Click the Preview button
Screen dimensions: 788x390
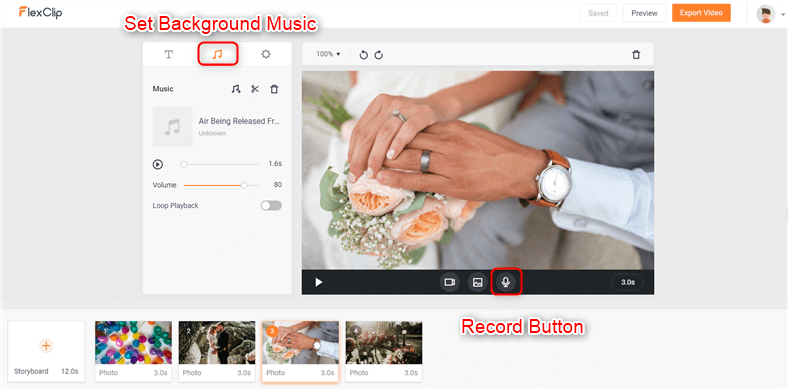pyautogui.click(x=644, y=13)
